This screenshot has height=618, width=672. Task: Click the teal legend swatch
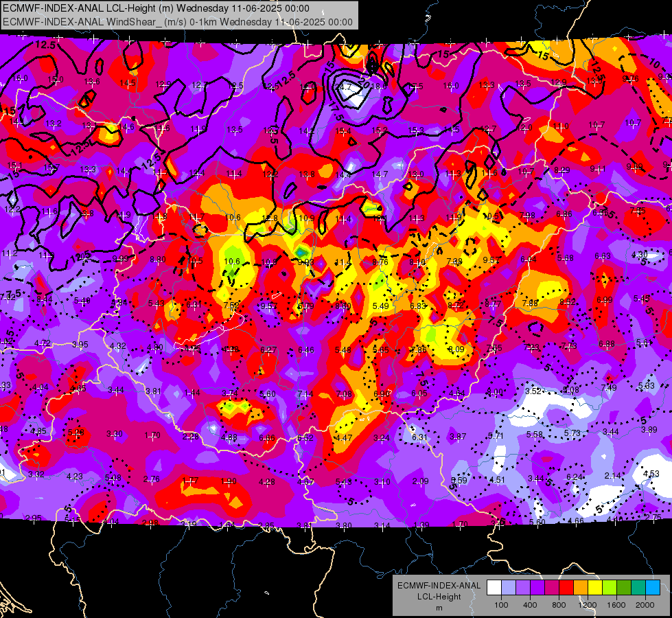pos(638,587)
